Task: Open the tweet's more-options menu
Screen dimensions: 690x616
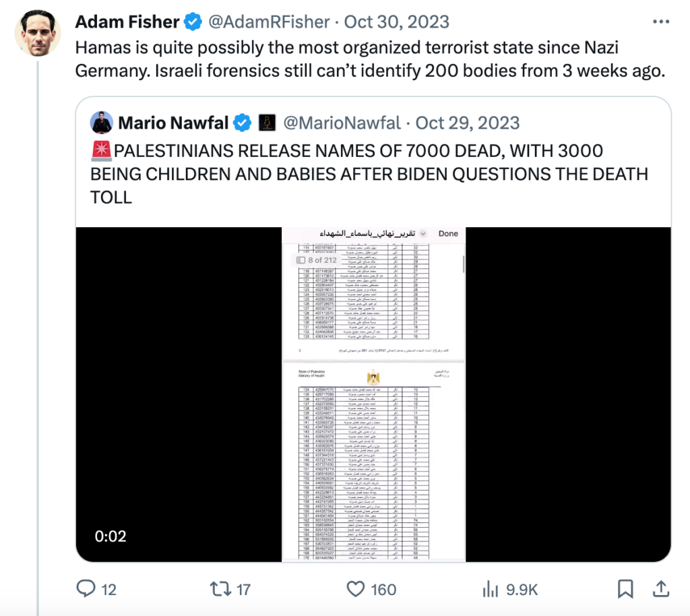Action: tap(661, 21)
